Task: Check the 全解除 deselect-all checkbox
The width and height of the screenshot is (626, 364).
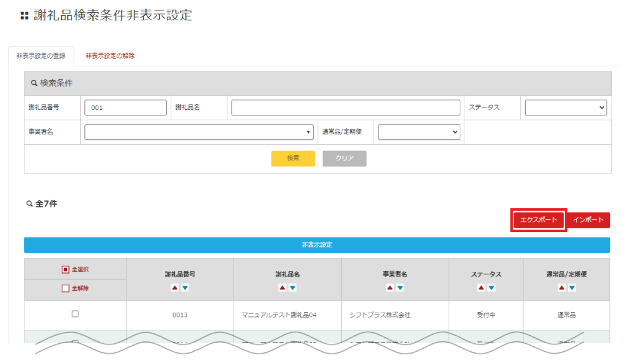Action: 65,288
